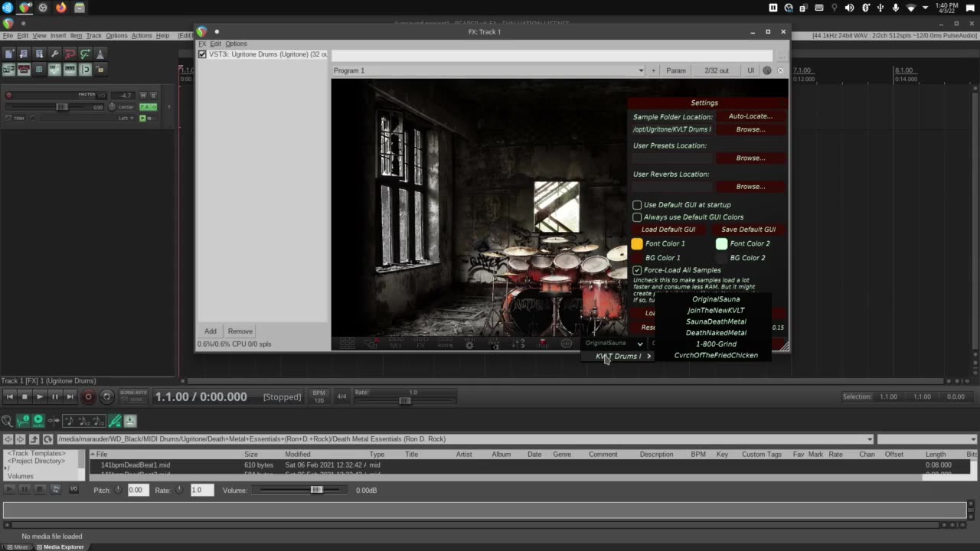The width and height of the screenshot is (980, 551).
Task: Open the master track Left channel dropdown
Action: (x=126, y=118)
